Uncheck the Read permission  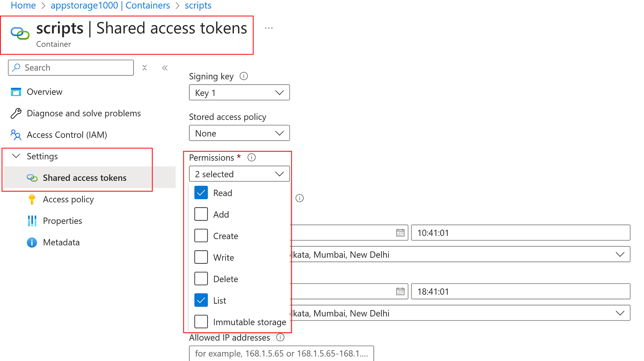201,193
